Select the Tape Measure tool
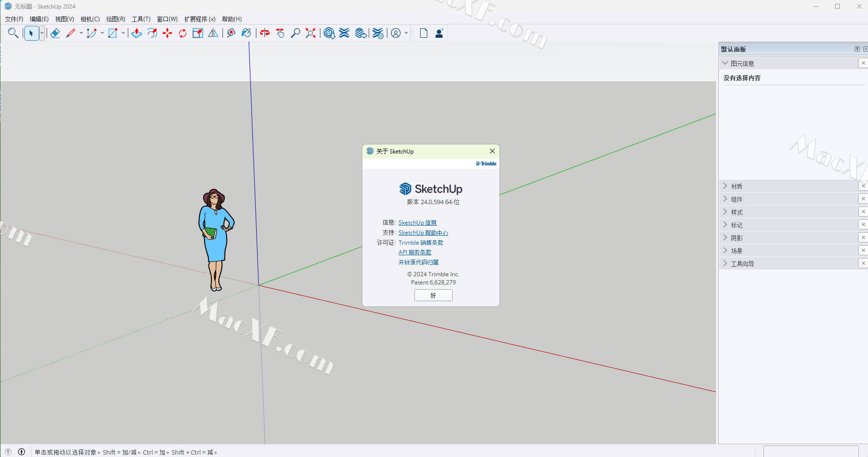The width and height of the screenshot is (868, 457). pos(231,33)
